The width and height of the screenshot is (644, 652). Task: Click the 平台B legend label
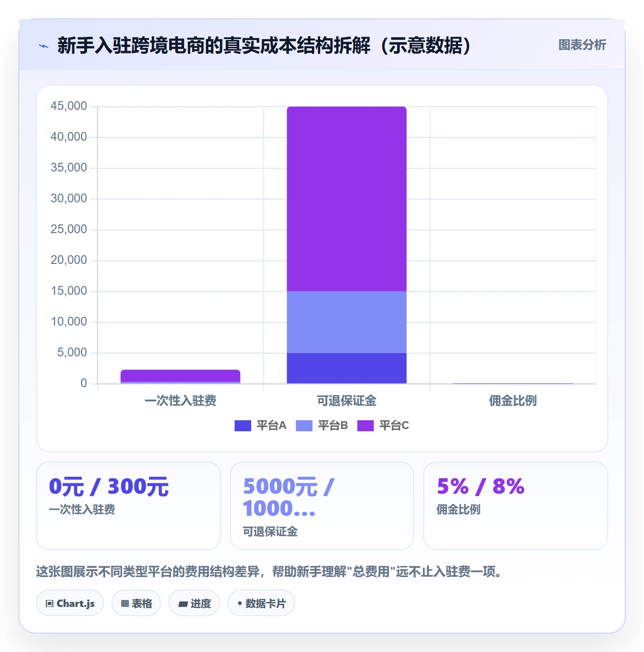tap(333, 425)
